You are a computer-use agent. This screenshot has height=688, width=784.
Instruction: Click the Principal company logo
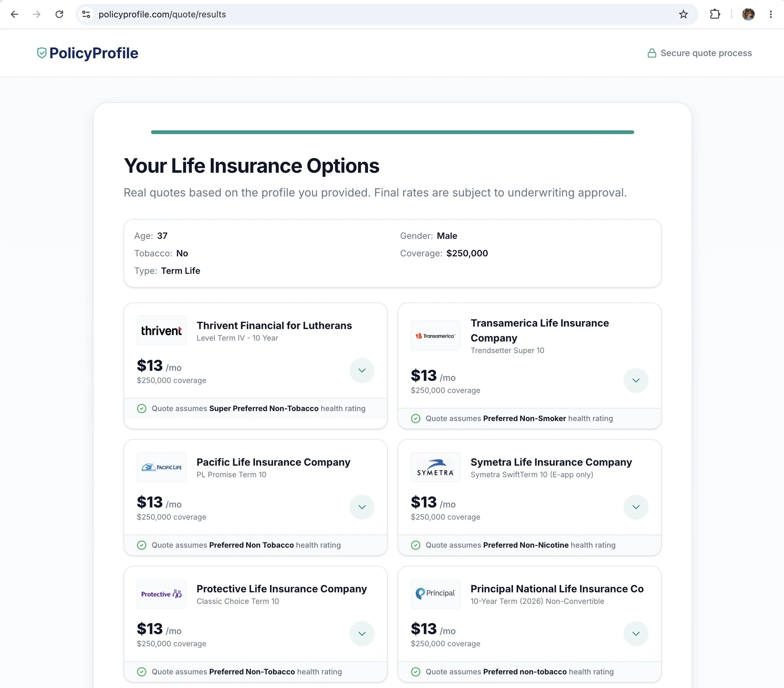(435, 594)
